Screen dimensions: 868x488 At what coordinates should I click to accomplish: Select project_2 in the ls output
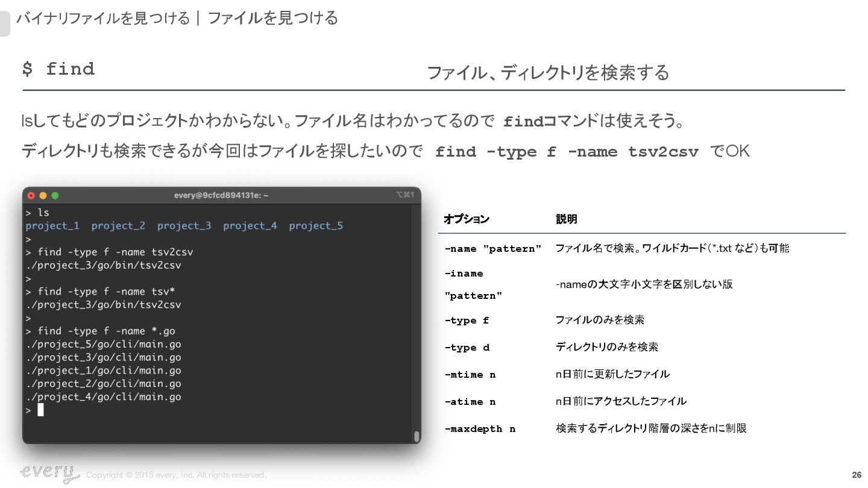click(118, 226)
